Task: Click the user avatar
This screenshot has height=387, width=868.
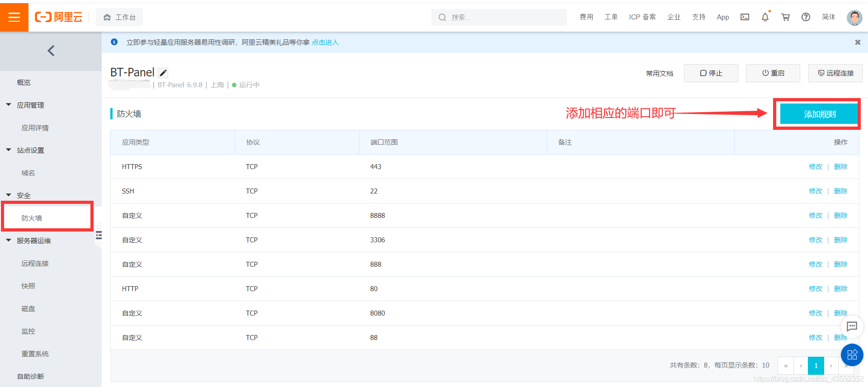Action: [x=854, y=17]
